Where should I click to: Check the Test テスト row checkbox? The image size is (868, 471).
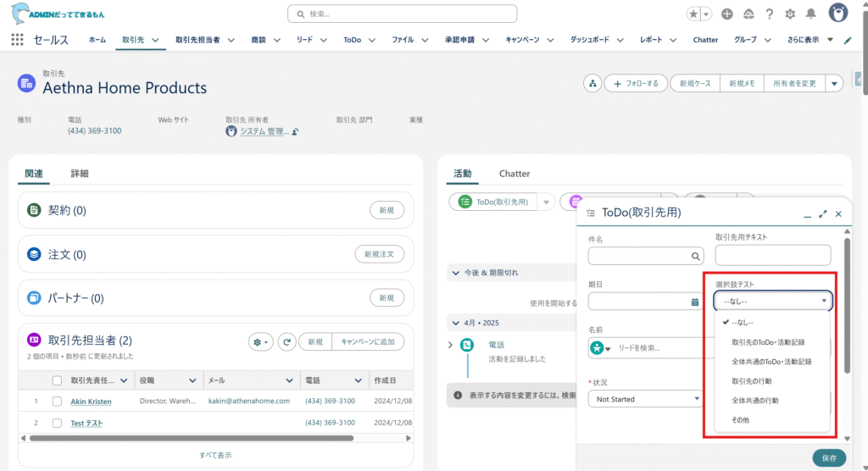57,423
